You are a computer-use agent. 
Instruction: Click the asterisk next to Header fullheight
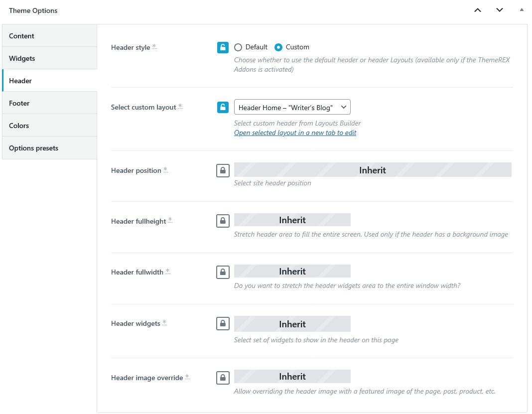point(170,220)
